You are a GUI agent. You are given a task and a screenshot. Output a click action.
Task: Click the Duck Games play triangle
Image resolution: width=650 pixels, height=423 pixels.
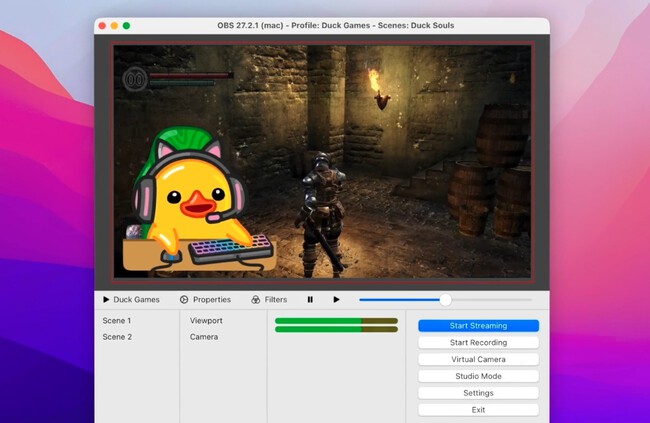tap(106, 299)
